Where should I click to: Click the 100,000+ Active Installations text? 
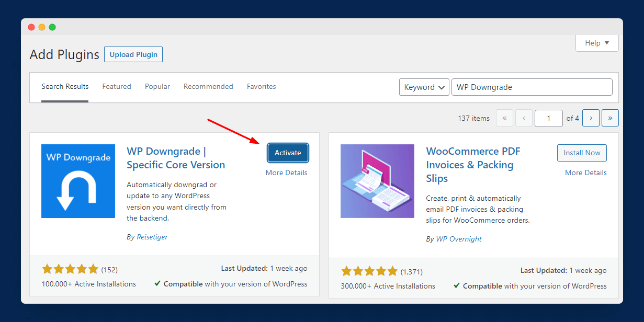[x=89, y=284]
